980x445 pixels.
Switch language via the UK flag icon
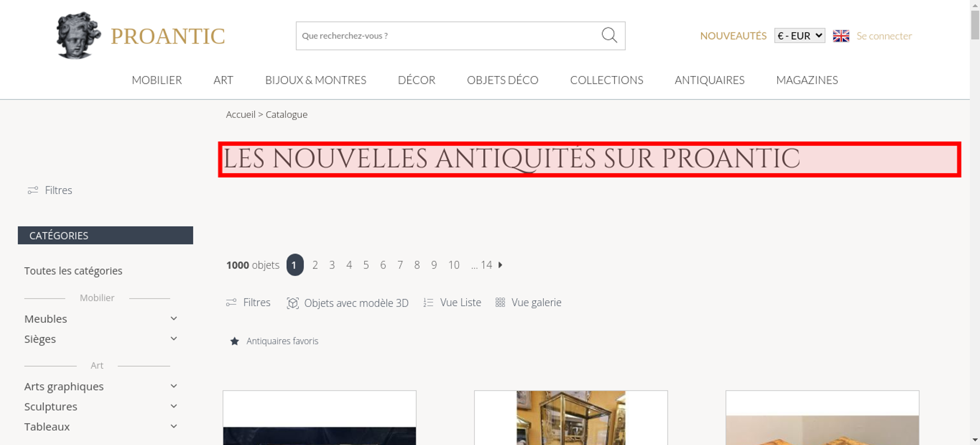click(x=841, y=36)
